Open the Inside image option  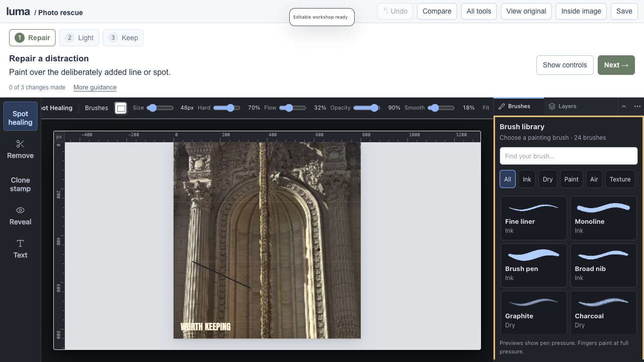(581, 11)
